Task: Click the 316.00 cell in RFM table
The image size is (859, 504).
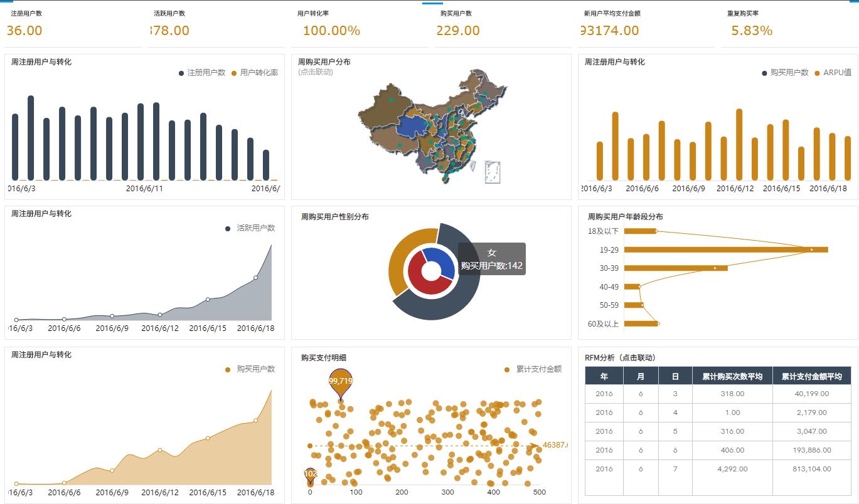Action: coord(732,431)
